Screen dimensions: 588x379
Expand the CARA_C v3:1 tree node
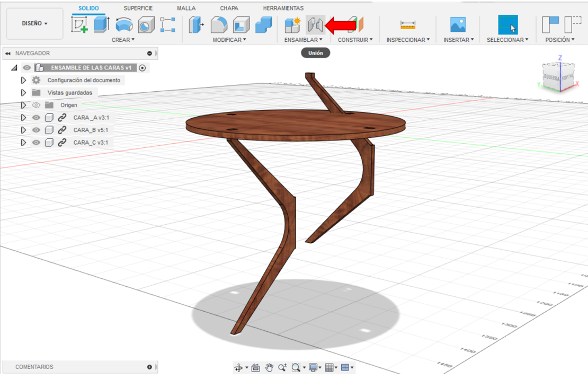tap(23, 142)
